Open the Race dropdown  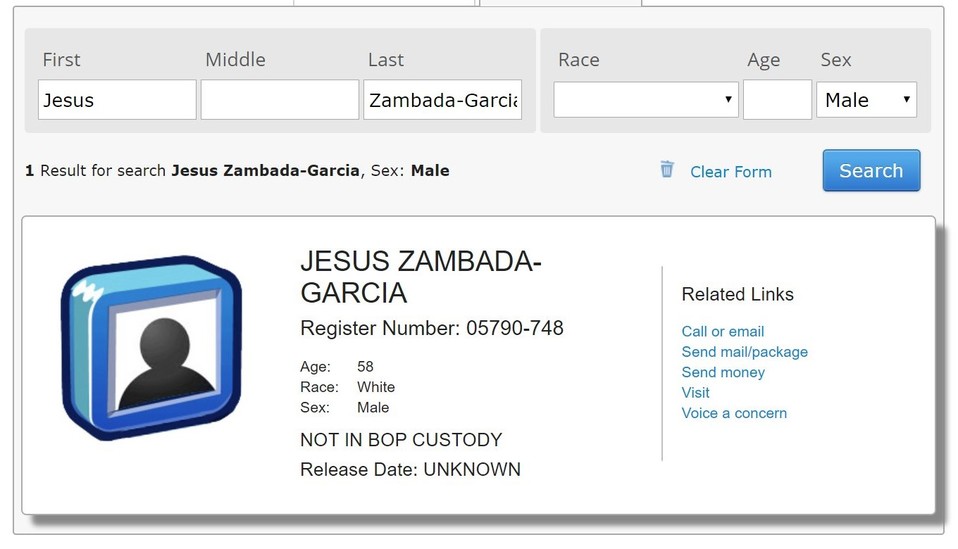pyautogui.click(x=646, y=100)
